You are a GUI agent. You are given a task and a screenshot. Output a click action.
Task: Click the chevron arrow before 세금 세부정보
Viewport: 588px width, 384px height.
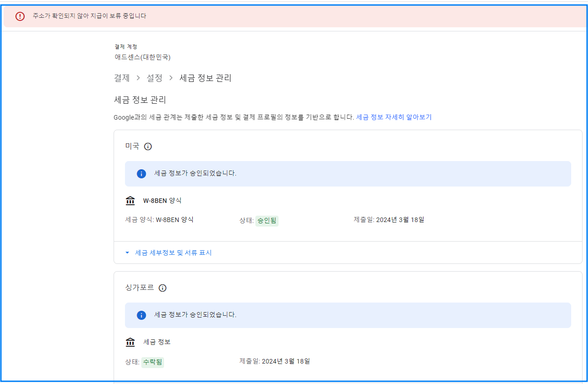pos(127,253)
